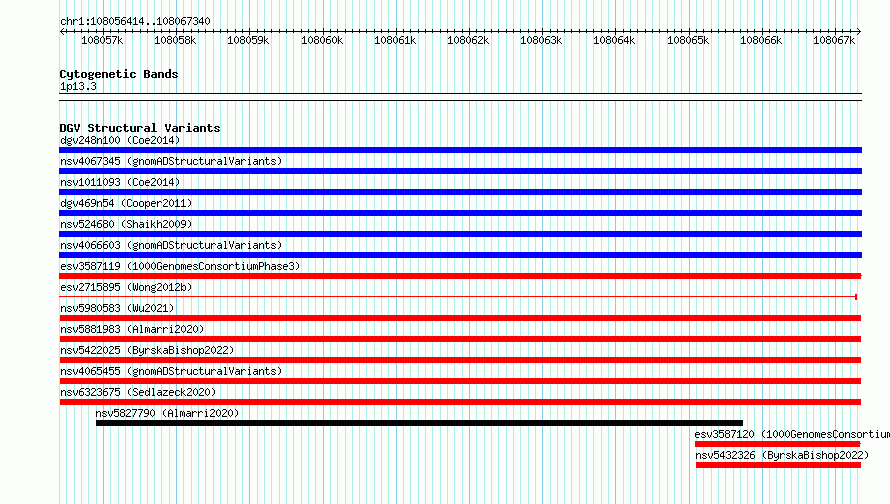The image size is (890, 504).
Task: Open nsv5422025 (ByrskaBishop2022) label
Action: tap(147, 350)
